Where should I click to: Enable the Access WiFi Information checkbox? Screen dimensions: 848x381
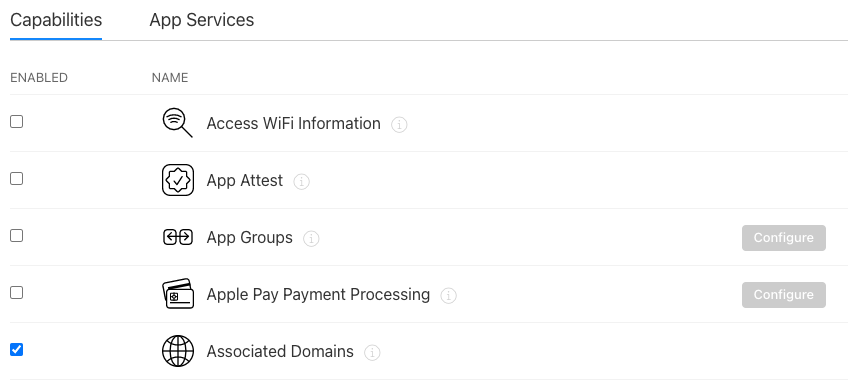(x=17, y=122)
